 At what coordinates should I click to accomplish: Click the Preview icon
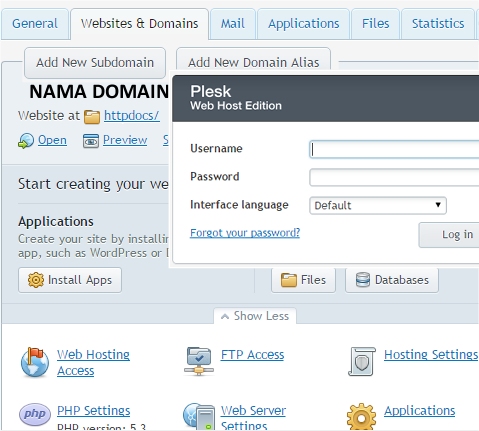91,141
